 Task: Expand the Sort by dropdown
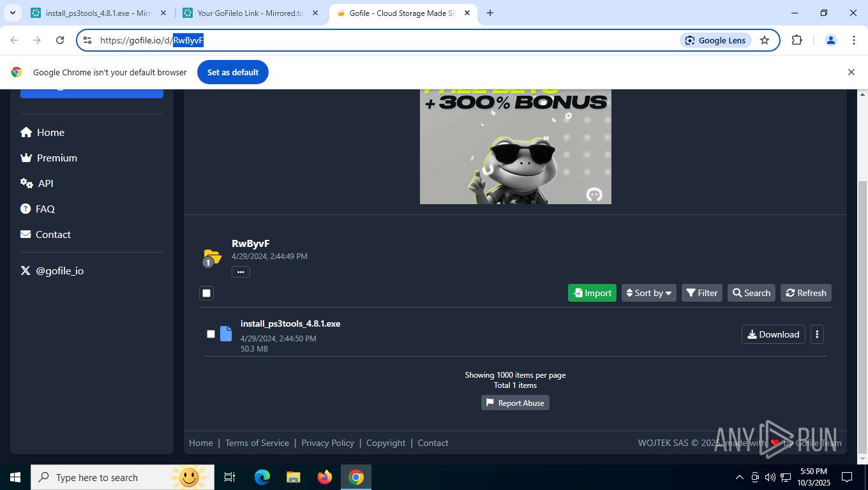click(649, 293)
